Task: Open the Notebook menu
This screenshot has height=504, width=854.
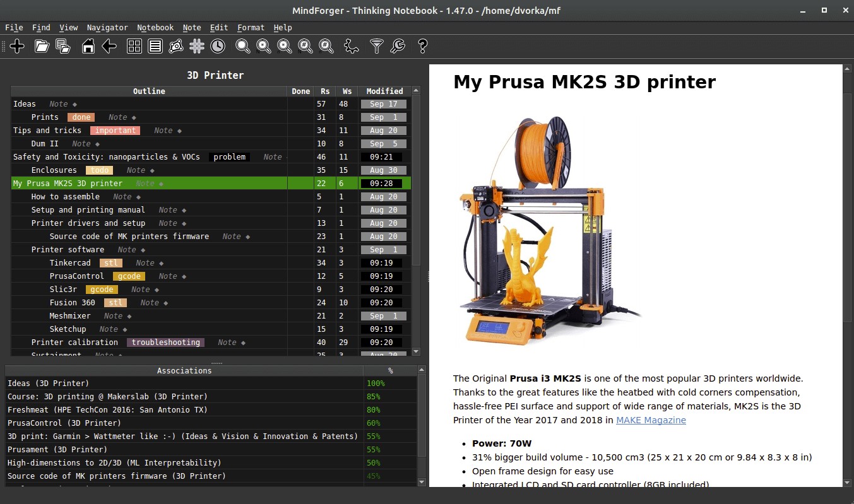Action: [155, 28]
